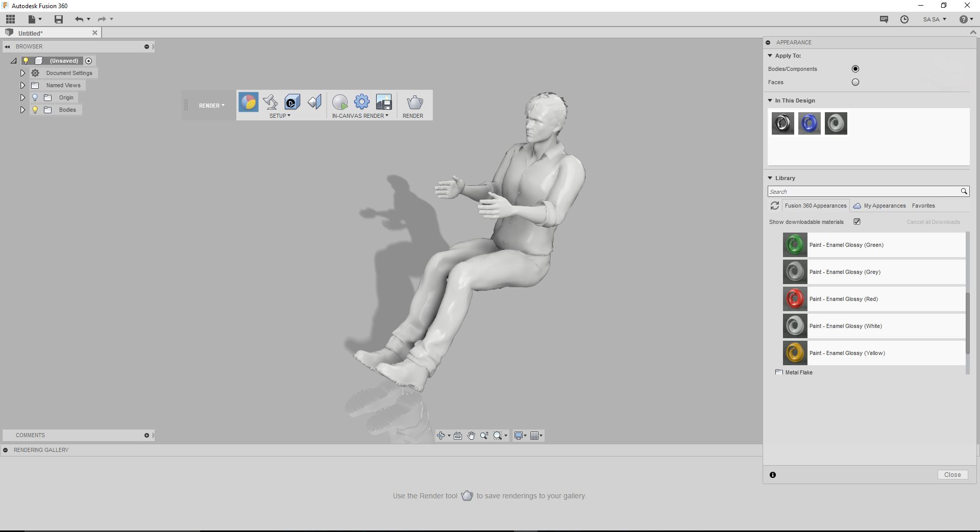980x532 pixels.
Task: Click the Save icon
Action: coord(59,19)
